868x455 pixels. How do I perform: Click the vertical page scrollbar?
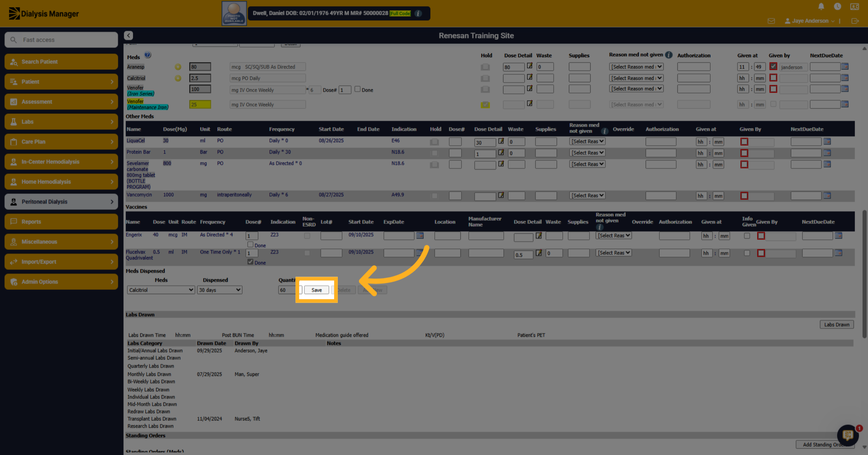(x=864, y=274)
